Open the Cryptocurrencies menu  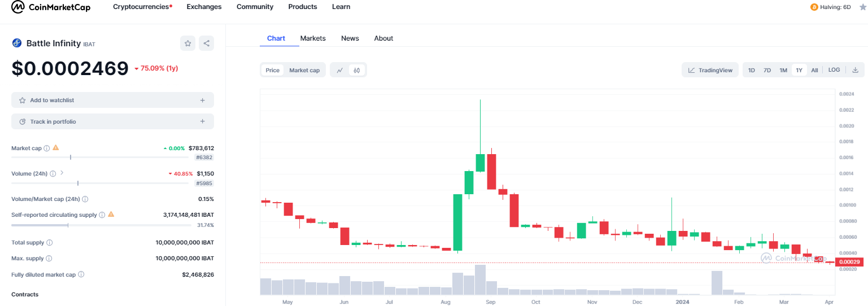point(142,7)
